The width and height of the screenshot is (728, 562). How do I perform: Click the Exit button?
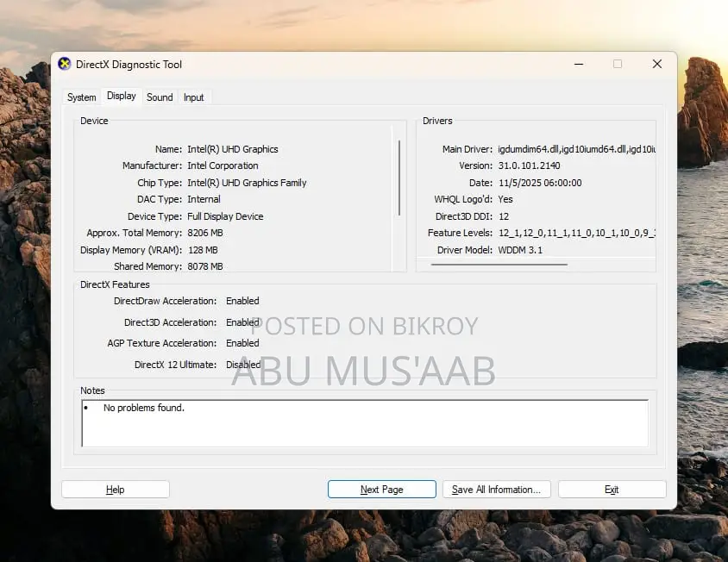612,490
